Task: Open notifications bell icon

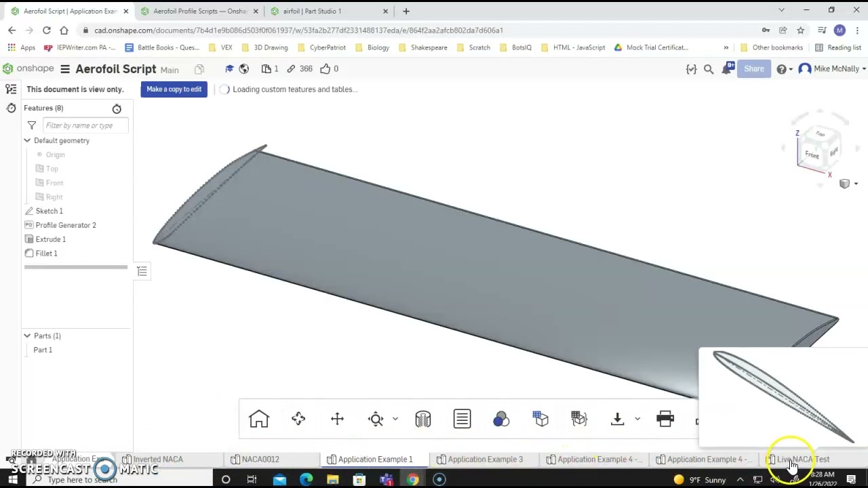Action: point(728,68)
